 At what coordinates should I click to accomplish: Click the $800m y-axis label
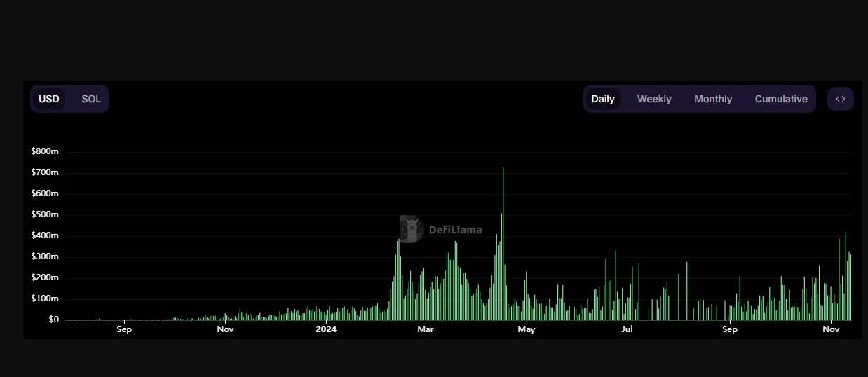tap(45, 151)
